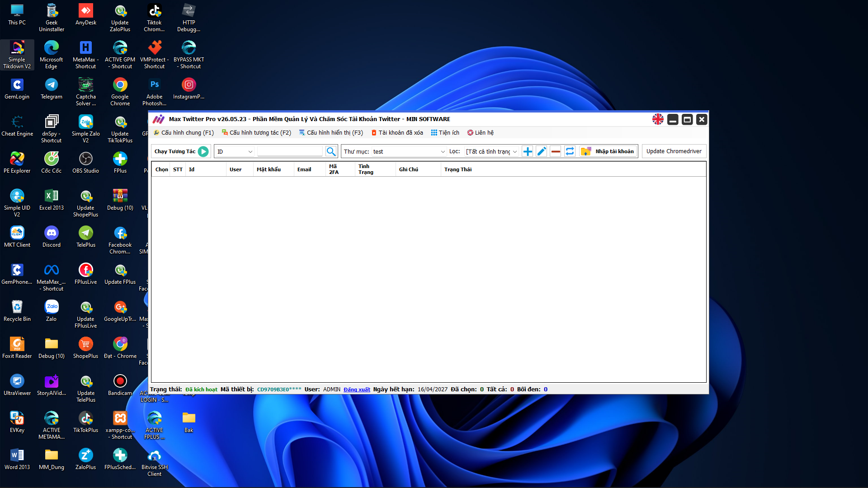Select Foxit Reader desktop icon
This screenshot has width=868, height=488.
tap(17, 348)
